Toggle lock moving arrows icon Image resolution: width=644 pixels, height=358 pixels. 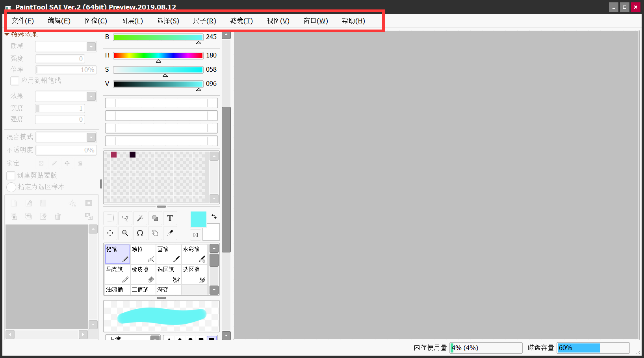(x=67, y=163)
